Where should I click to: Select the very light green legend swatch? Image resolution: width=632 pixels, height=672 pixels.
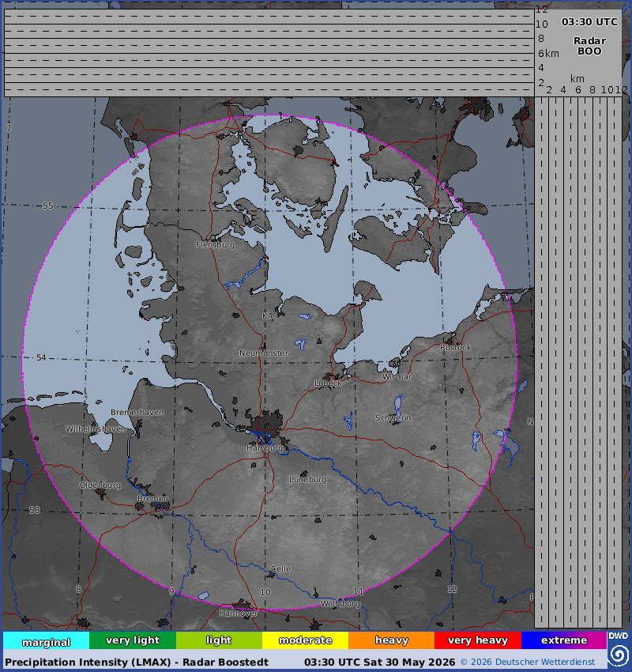[x=133, y=640]
